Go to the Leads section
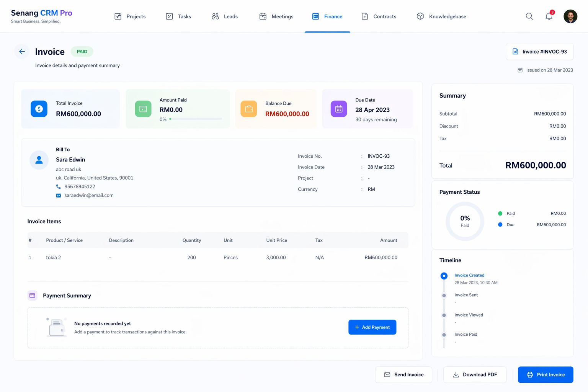Screen dimensions: 588x392 (225, 16)
